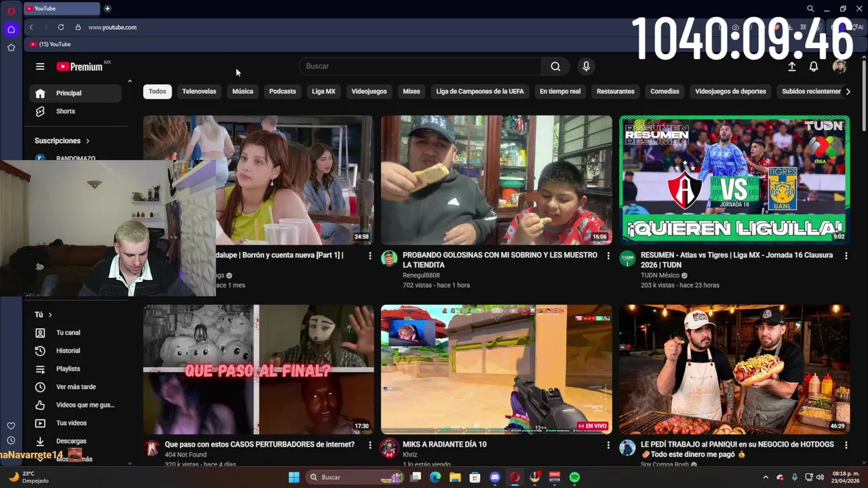Viewport: 868px width, 488px height.
Task: Go to Principal in the sidebar
Action: pos(75,93)
